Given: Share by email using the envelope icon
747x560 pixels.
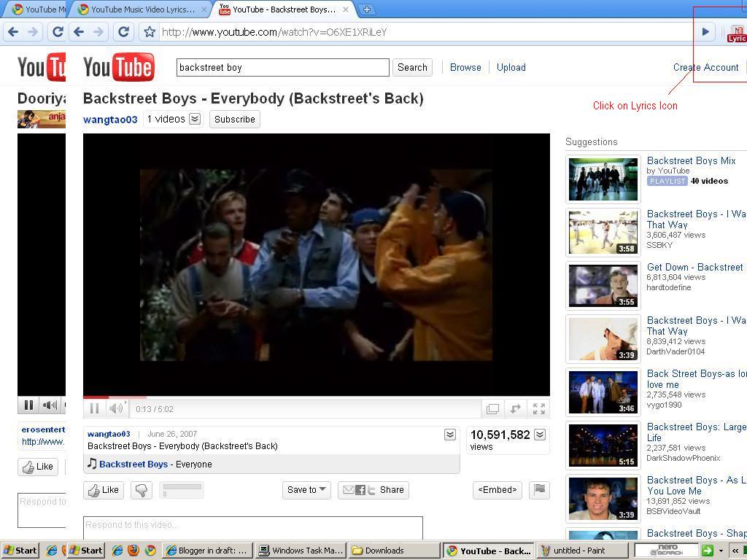Looking at the screenshot, I should click(x=348, y=489).
